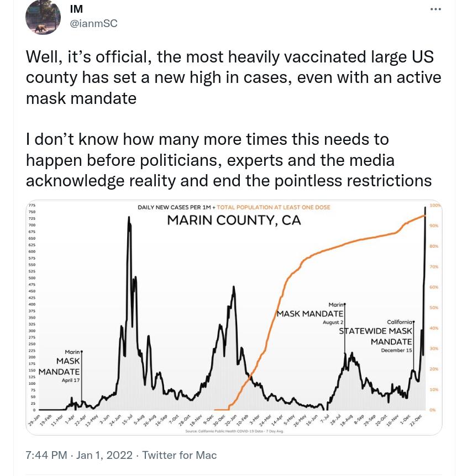Click the Twitter for Mac source link
This screenshot has height=476, width=467.
click(180, 455)
